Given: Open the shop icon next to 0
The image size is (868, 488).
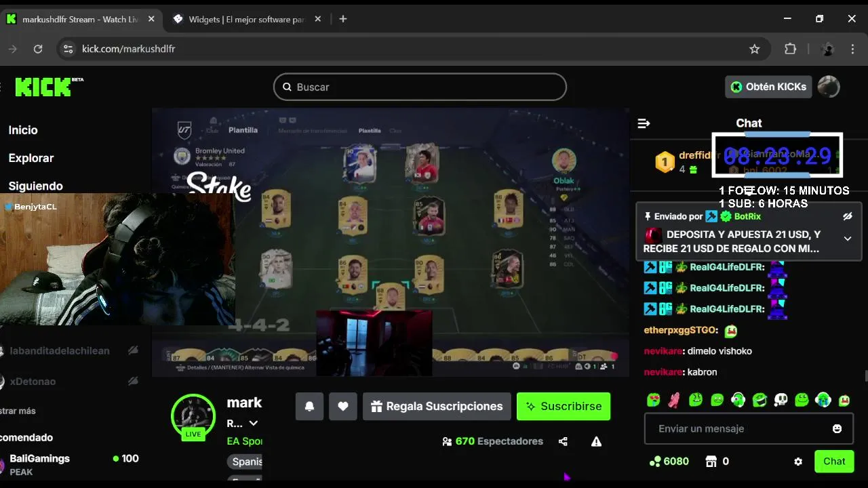Looking at the screenshot, I should [711, 462].
